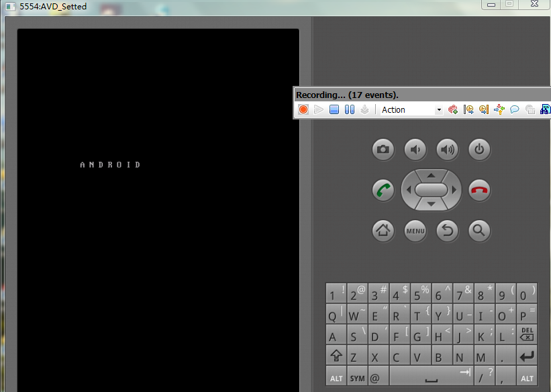Click the A key on the keyboard
Image resolution: width=551 pixels, height=392 pixels.
coord(336,335)
